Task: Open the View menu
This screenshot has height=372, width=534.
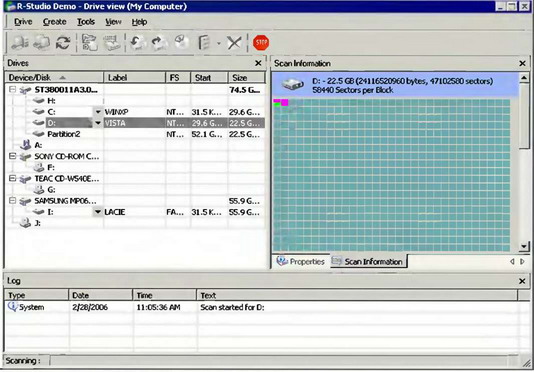Action: pos(113,22)
